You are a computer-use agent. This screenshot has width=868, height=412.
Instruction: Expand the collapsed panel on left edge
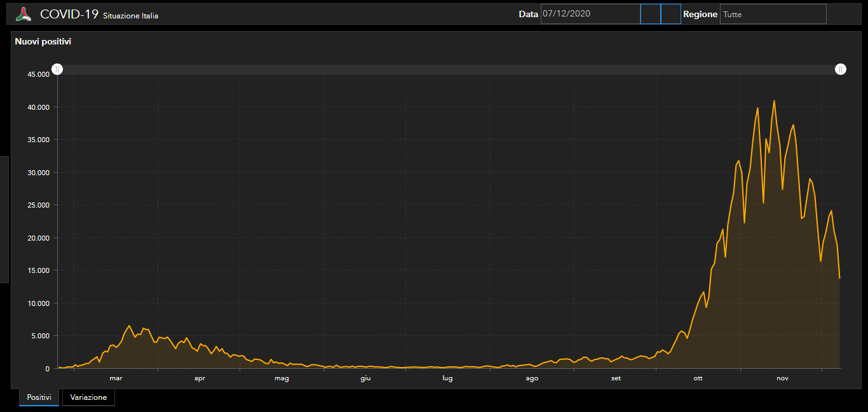point(4,219)
